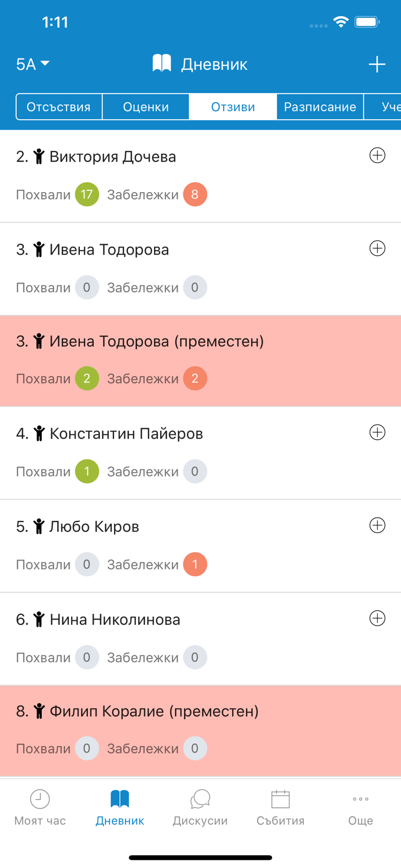This screenshot has width=401, height=868.
Task: Switch to the Оценки tab
Action: tap(145, 106)
